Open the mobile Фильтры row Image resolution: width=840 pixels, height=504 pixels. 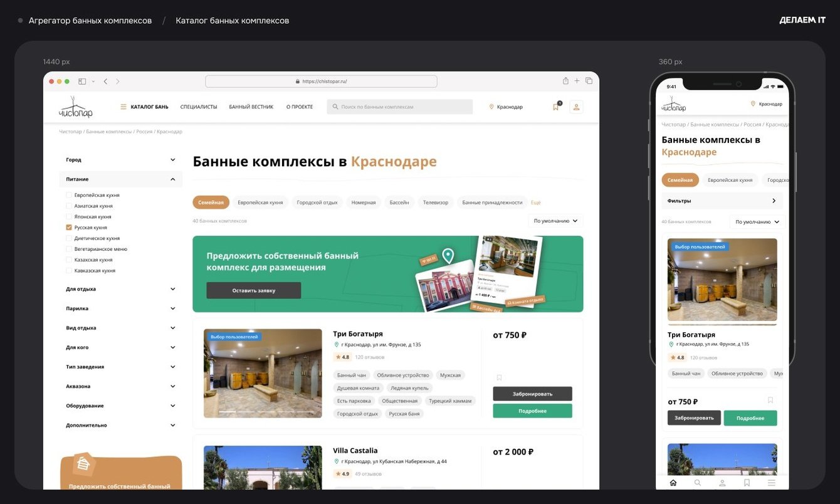point(722,201)
